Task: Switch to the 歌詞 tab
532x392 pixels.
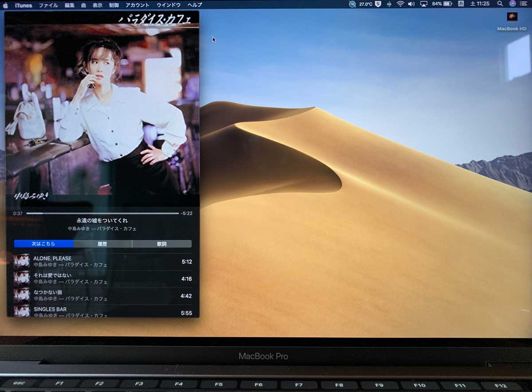Action: click(x=162, y=244)
